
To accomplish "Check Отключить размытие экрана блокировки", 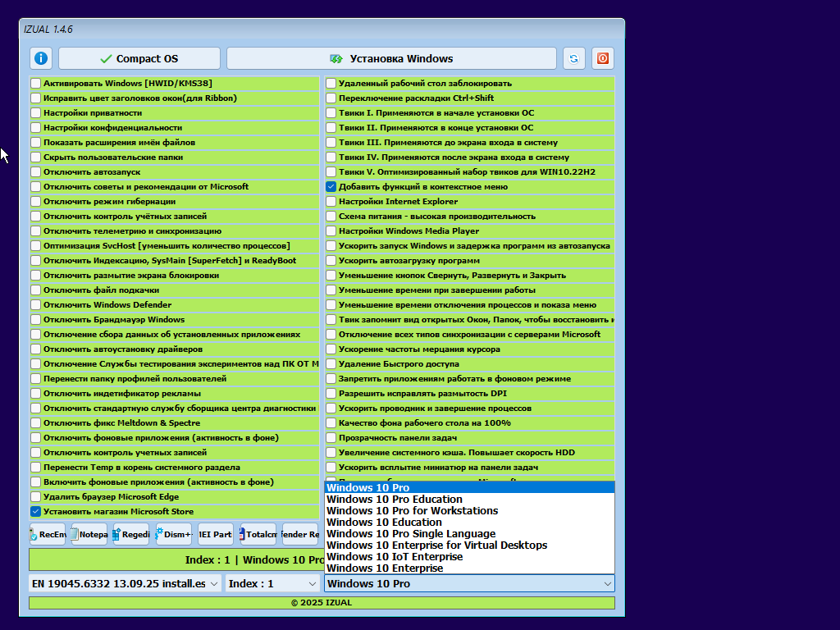I will [36, 276].
